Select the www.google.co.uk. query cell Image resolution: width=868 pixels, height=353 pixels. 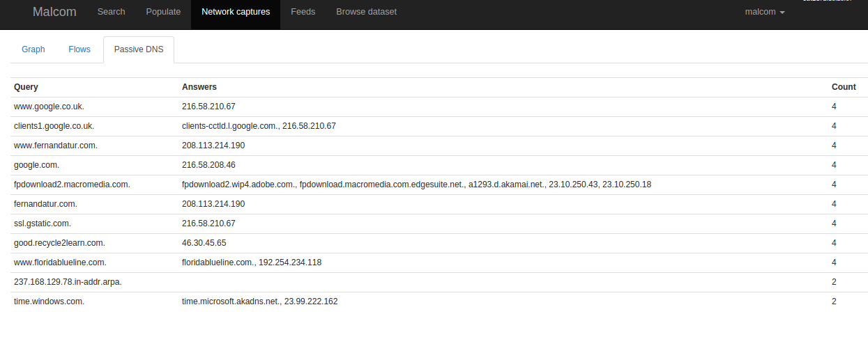[49, 107]
